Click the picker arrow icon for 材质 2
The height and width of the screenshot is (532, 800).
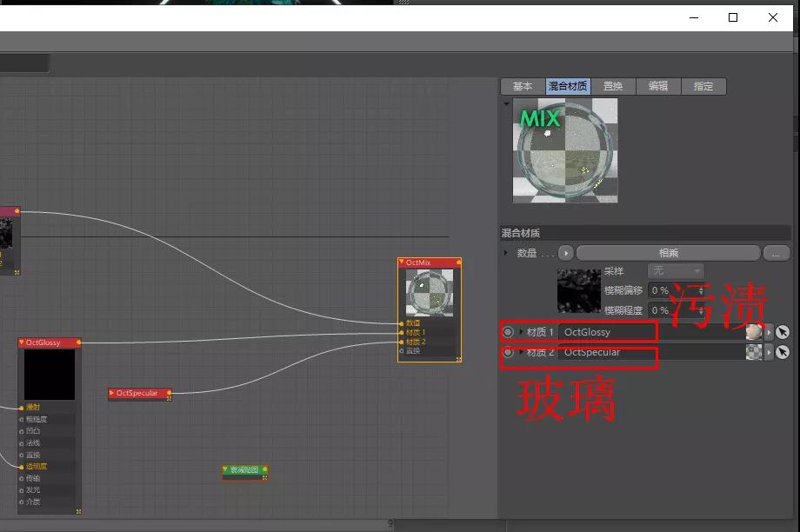point(783,352)
